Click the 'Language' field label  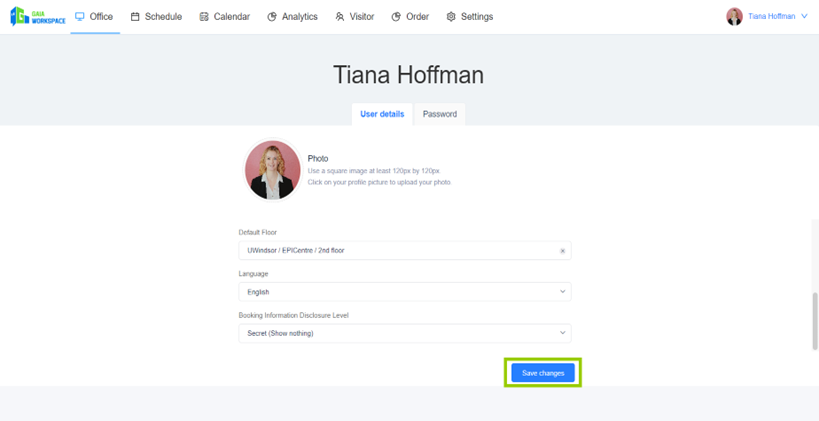point(253,274)
